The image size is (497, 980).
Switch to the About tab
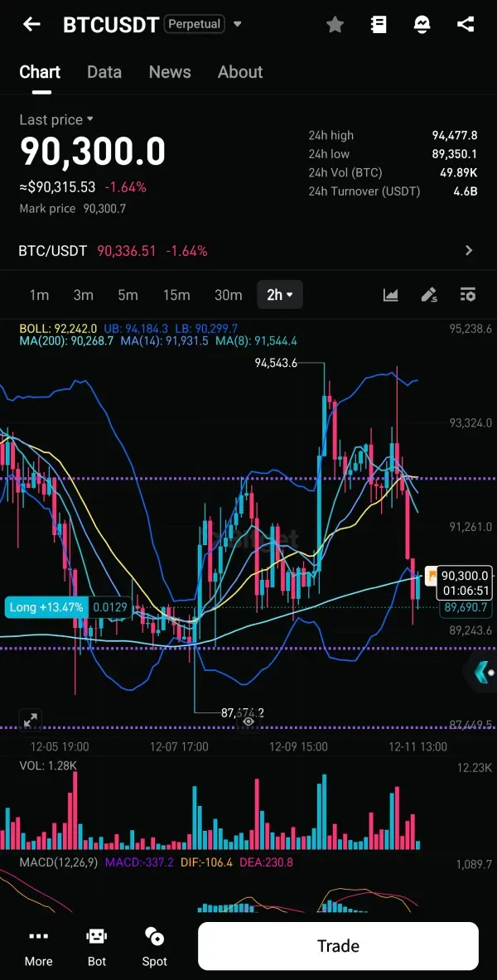pos(240,72)
